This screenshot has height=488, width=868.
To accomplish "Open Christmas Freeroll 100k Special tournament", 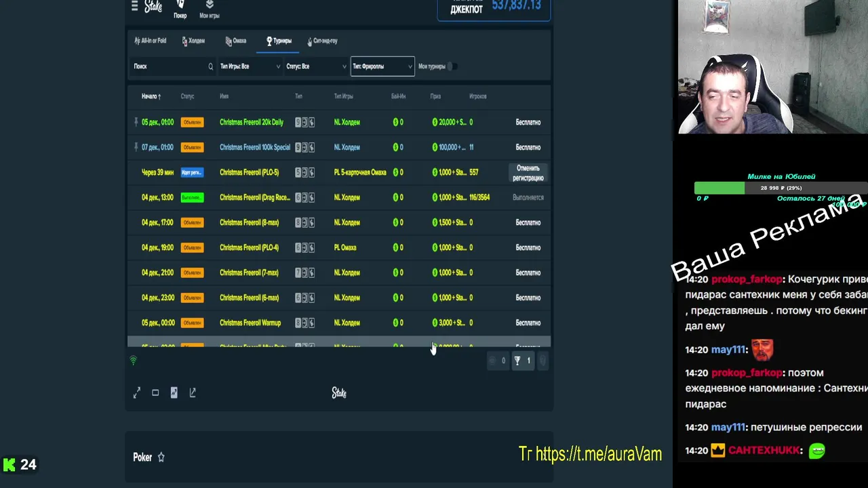I will click(x=255, y=147).
